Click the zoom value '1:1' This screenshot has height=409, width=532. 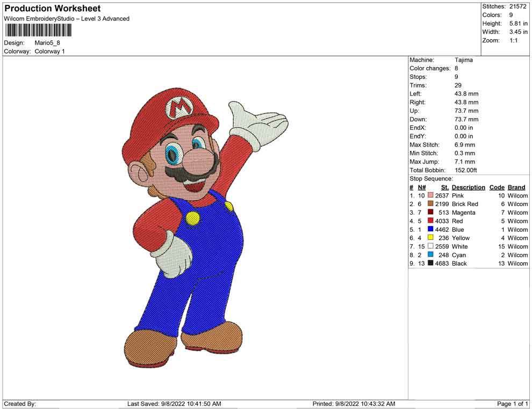513,40
